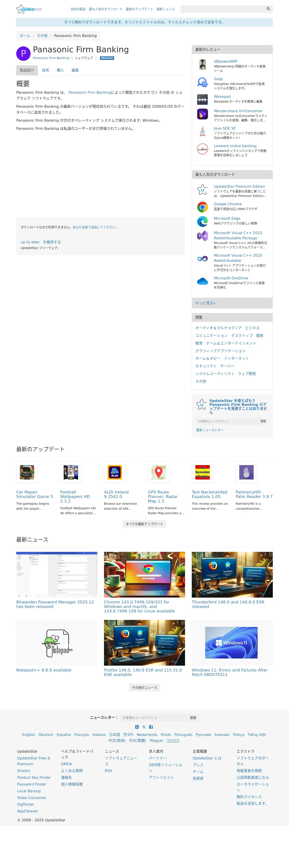The height and width of the screenshot is (868, 289).
Task: Open AppCleaner footer link
Action: (28, 811)
